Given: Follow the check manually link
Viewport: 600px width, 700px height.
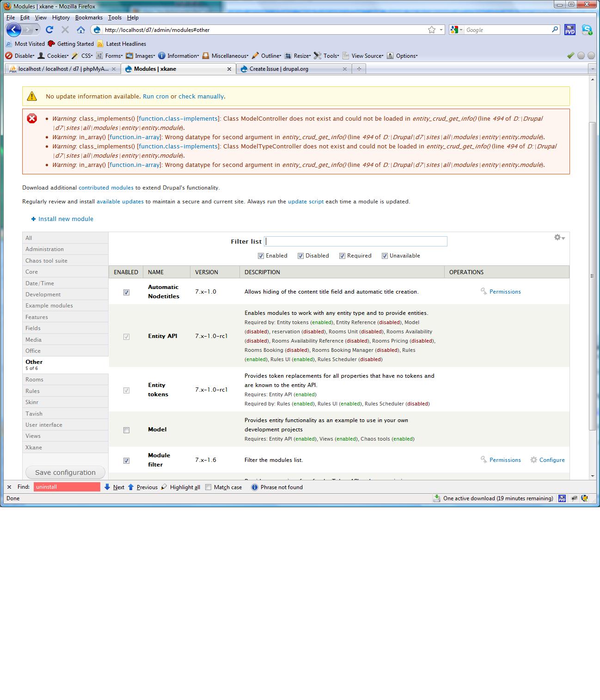Looking at the screenshot, I should click(201, 97).
